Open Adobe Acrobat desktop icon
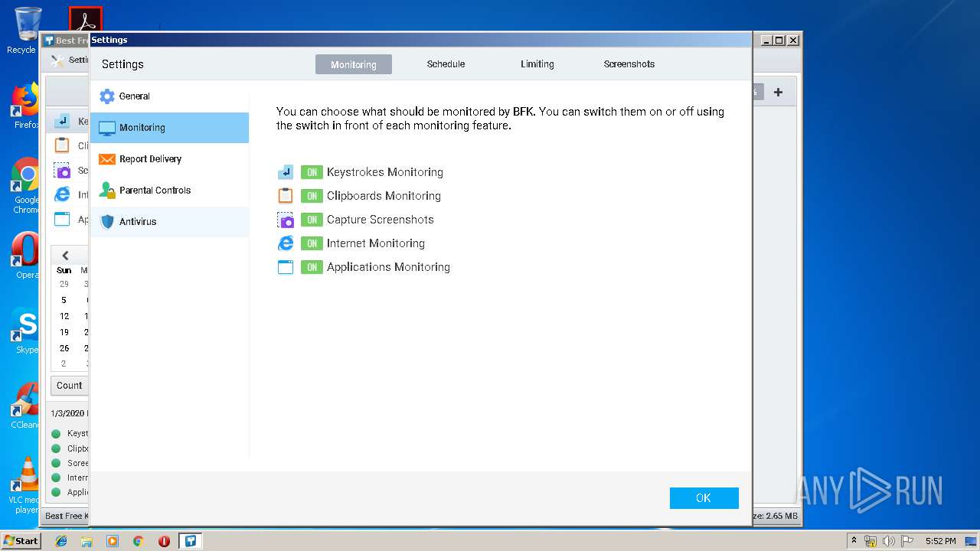 pyautogui.click(x=86, y=20)
